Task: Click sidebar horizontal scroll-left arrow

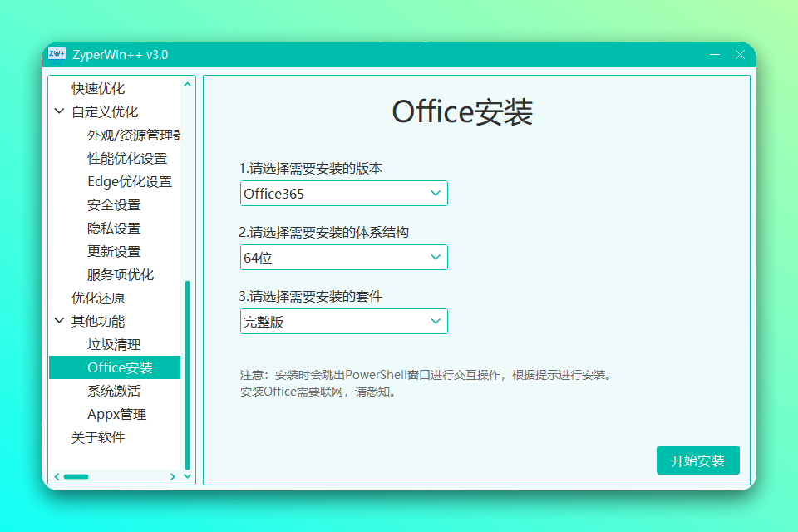Action: pyautogui.click(x=57, y=477)
